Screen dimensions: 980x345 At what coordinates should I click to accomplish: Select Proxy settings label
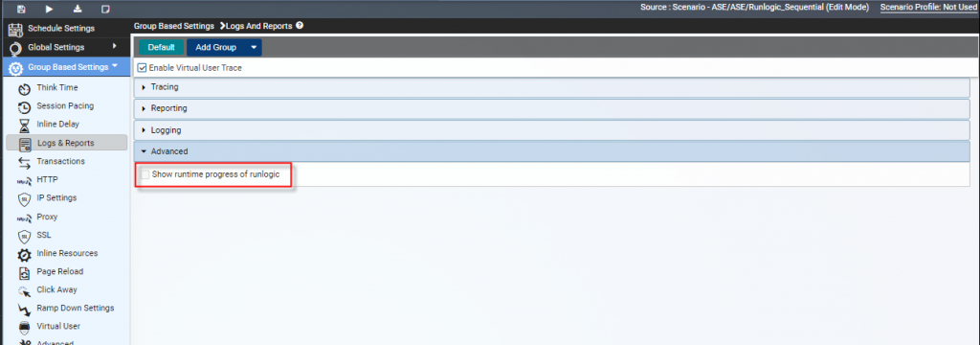coord(47,217)
